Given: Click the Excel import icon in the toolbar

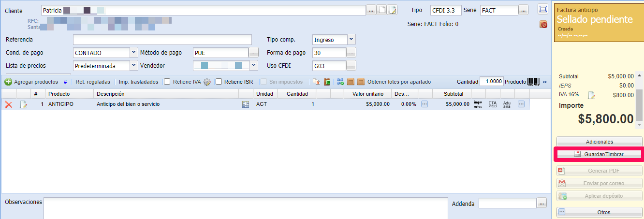Looking at the screenshot, I should (x=327, y=82).
